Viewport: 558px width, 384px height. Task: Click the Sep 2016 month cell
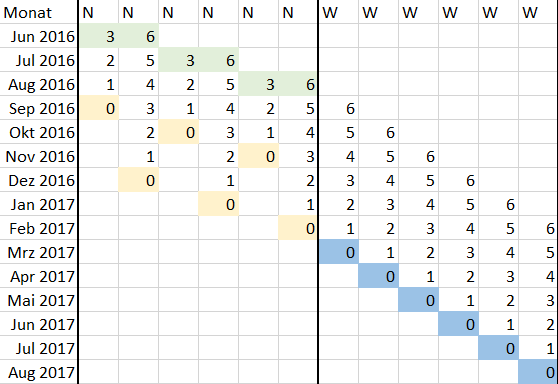[x=38, y=108]
